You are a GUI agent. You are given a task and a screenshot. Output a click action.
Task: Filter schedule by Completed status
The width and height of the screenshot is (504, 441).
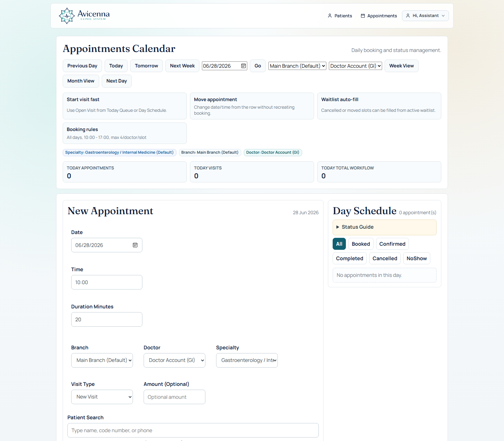pyautogui.click(x=350, y=259)
